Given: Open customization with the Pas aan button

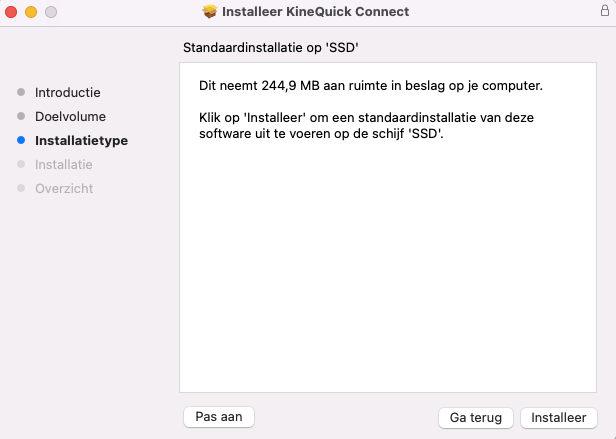Looking at the screenshot, I should pyautogui.click(x=219, y=417).
